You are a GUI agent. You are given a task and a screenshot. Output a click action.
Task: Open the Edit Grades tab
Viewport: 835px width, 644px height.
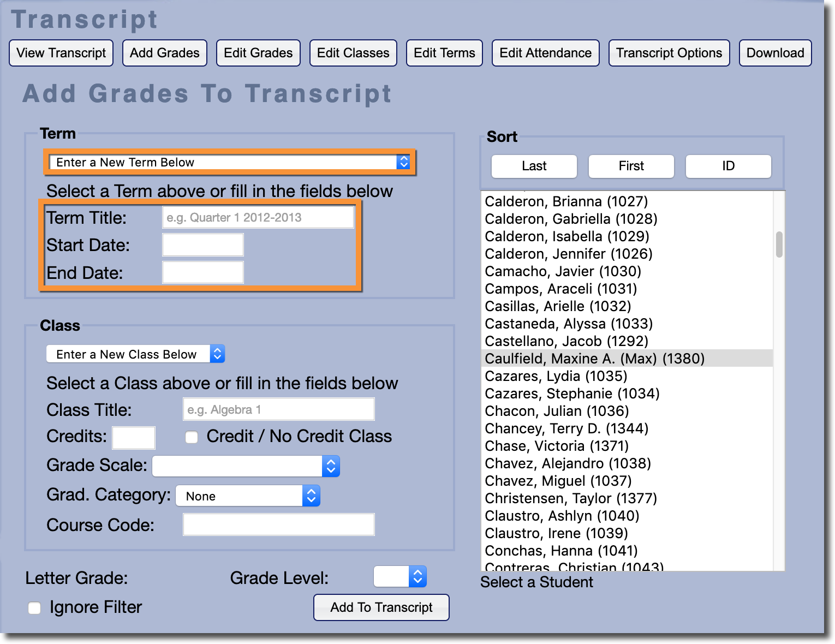click(x=258, y=53)
